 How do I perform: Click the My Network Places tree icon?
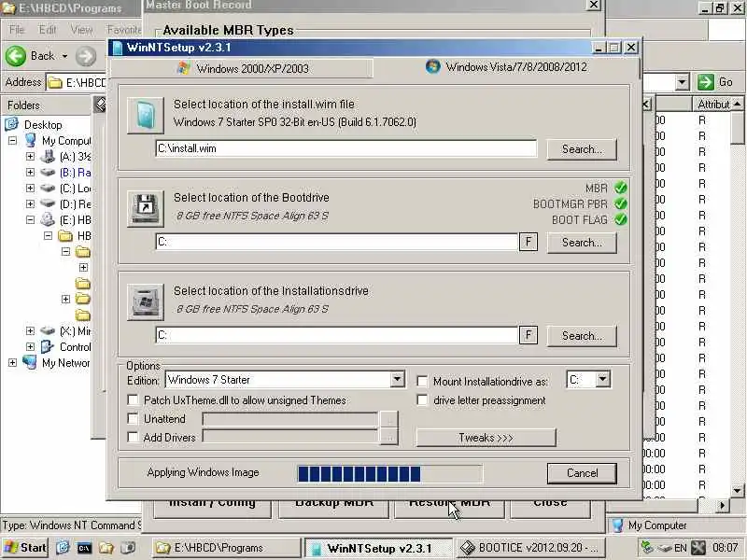click(x=30, y=362)
